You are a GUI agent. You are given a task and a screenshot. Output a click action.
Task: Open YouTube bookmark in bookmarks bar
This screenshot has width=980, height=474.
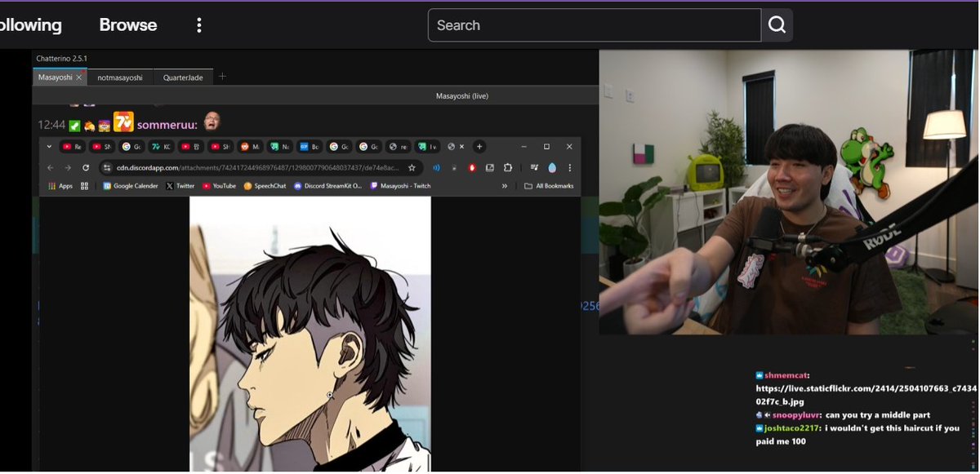[219, 186]
